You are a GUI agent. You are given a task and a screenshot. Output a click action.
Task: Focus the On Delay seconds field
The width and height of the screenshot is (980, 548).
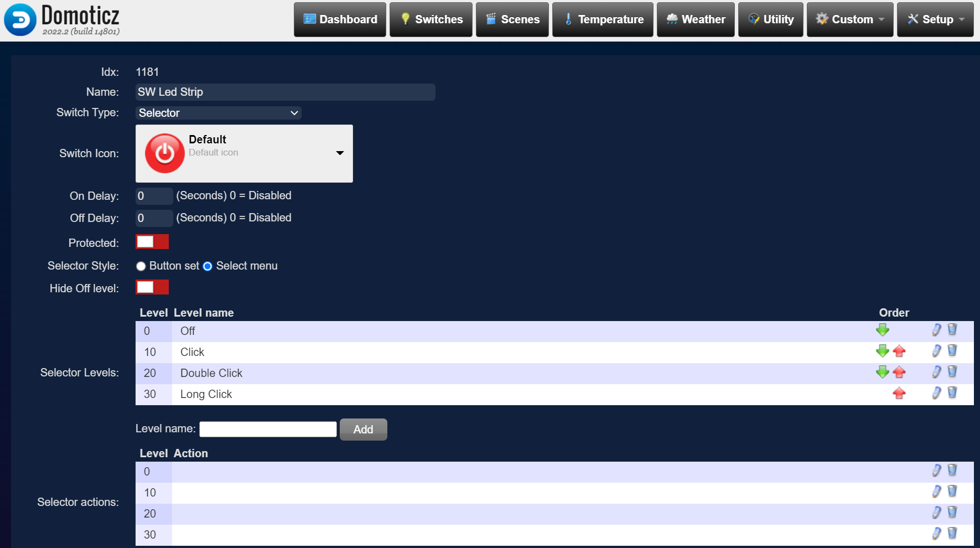[x=154, y=196]
